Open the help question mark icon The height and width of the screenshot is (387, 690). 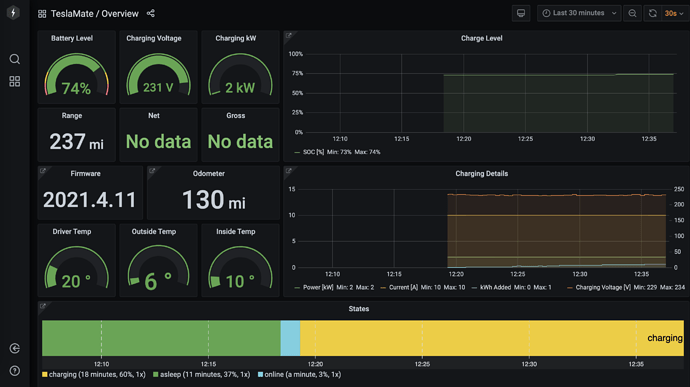(15, 371)
